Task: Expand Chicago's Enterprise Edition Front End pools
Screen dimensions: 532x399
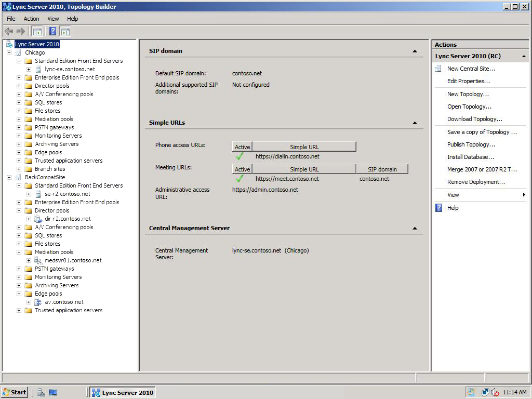Action: tap(19, 77)
